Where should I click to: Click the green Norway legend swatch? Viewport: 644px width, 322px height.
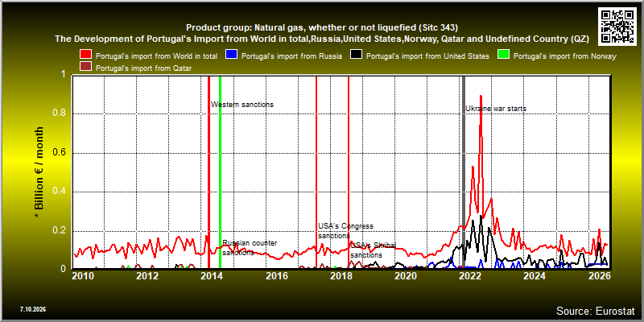pyautogui.click(x=504, y=55)
